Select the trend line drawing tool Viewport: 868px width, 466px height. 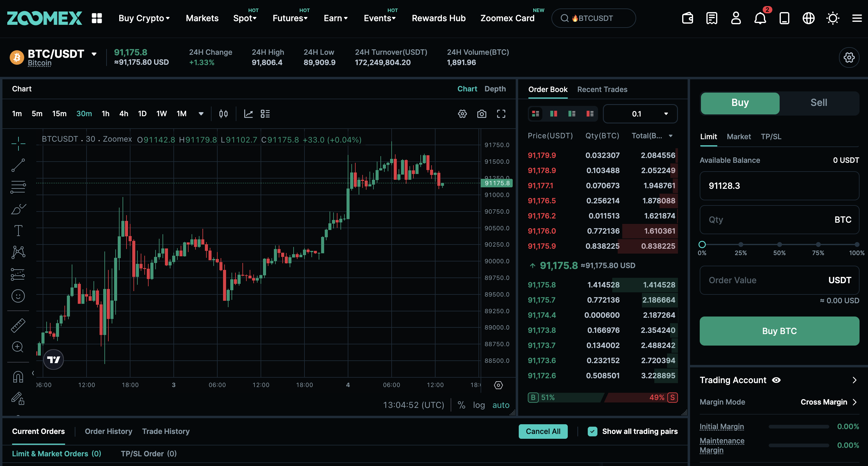pos(18,165)
